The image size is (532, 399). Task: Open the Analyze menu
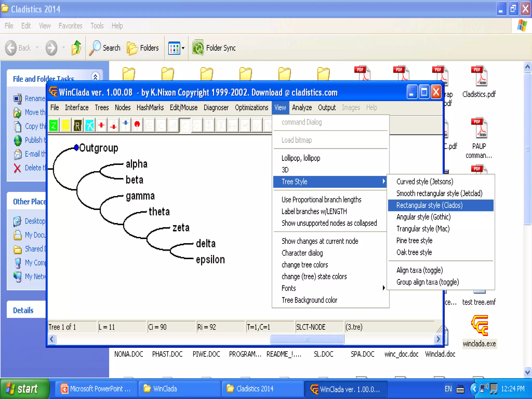[302, 108]
